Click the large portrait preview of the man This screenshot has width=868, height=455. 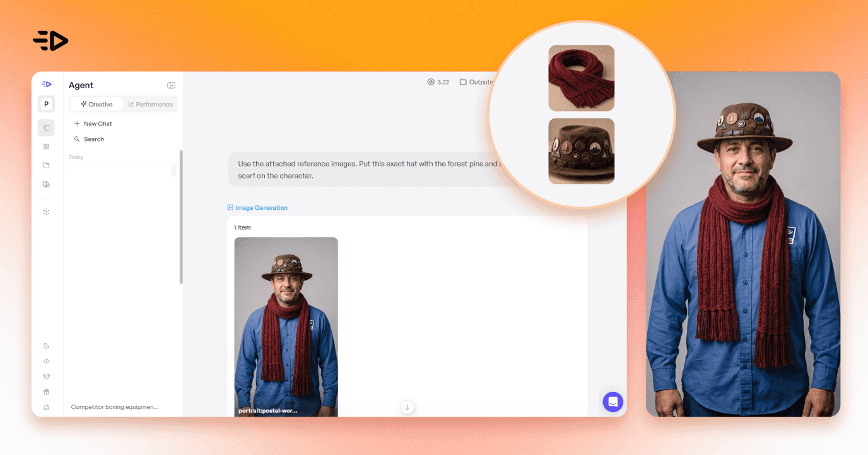tap(743, 244)
